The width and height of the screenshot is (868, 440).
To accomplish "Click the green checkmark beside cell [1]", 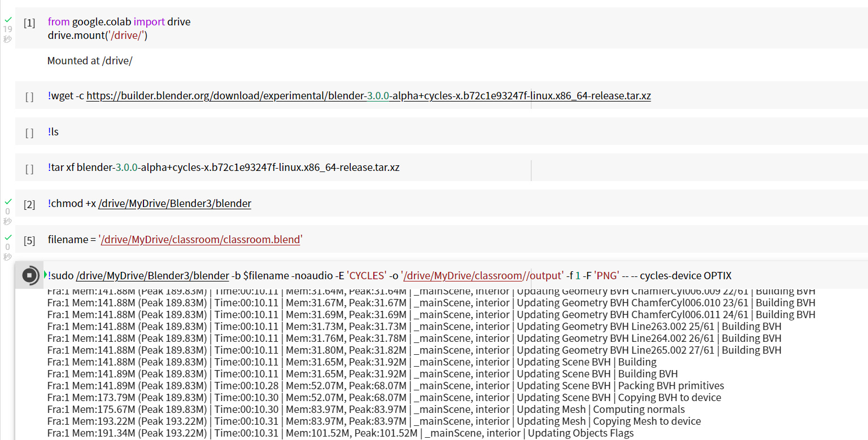I will (x=8, y=19).
